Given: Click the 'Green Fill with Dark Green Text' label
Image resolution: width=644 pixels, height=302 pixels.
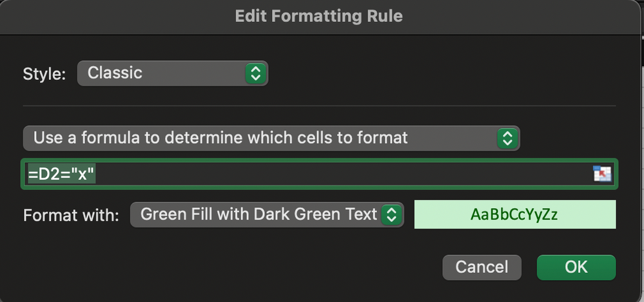Looking at the screenshot, I should pyautogui.click(x=258, y=214).
